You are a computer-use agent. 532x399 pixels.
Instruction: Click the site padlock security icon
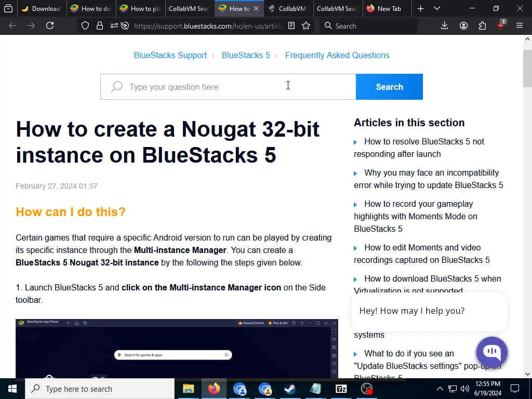99,26
